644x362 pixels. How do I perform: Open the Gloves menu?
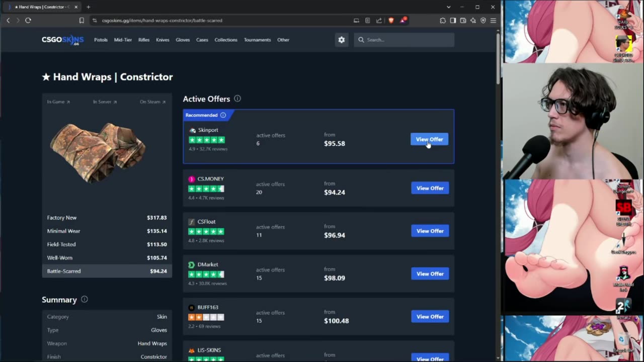tap(183, 40)
